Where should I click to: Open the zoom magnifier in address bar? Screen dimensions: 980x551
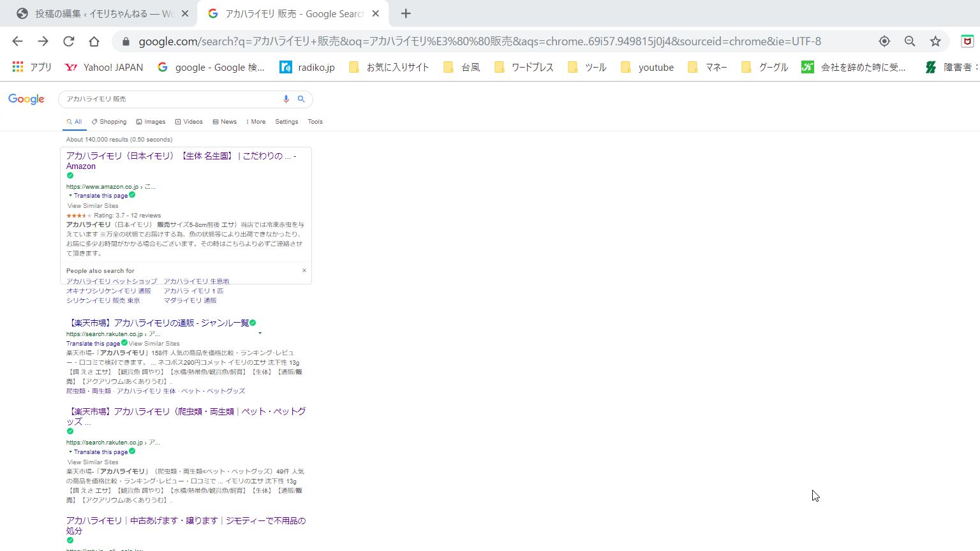pos(910,41)
